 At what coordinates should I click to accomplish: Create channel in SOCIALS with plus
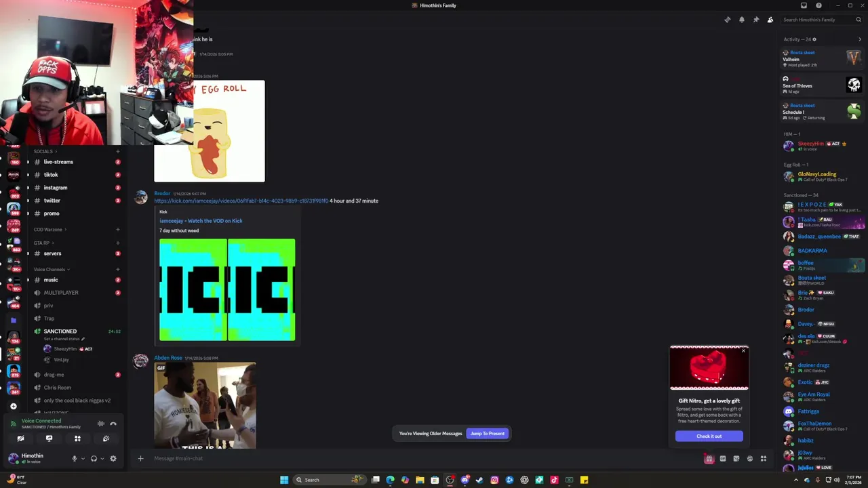click(x=117, y=151)
